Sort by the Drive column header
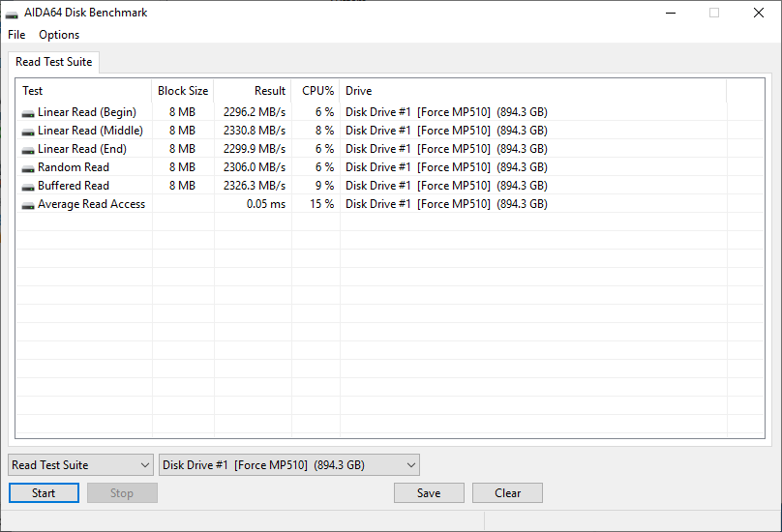 coord(533,91)
